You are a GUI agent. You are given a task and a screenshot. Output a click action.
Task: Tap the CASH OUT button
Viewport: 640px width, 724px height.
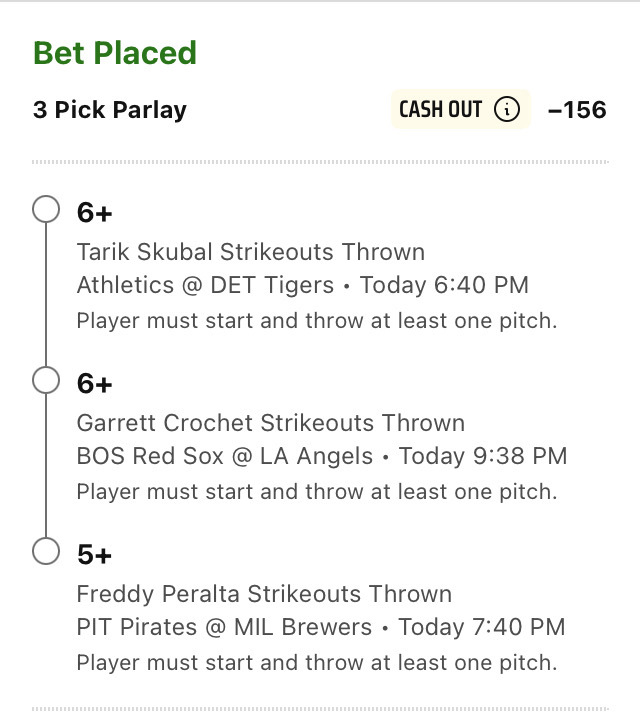pyautogui.click(x=461, y=109)
